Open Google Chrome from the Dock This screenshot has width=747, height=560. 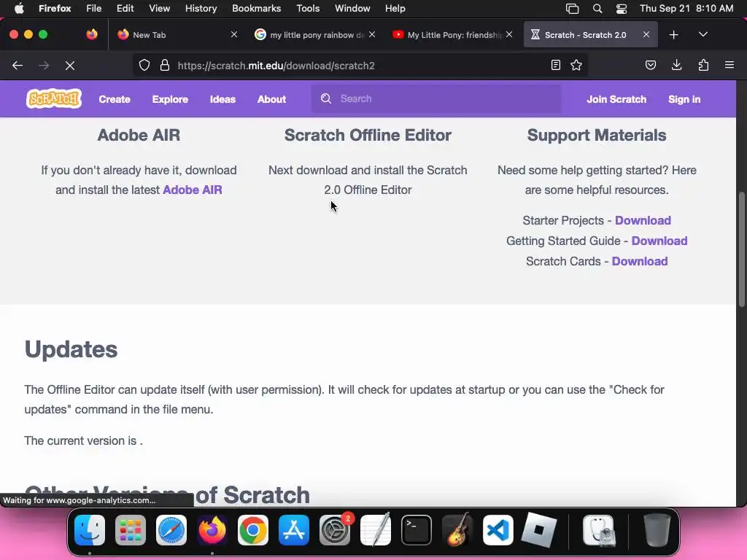coord(253,530)
